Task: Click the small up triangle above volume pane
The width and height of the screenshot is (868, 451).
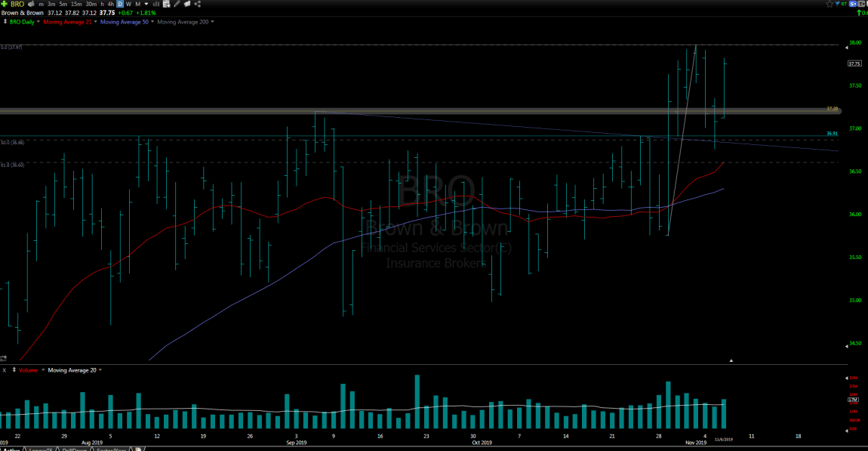Action: click(731, 360)
